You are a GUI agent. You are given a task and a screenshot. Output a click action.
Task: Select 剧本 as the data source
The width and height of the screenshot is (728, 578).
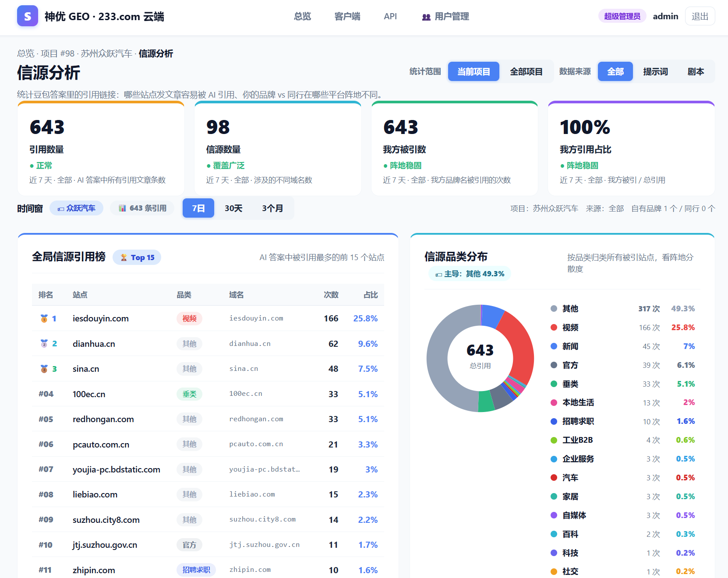696,71
